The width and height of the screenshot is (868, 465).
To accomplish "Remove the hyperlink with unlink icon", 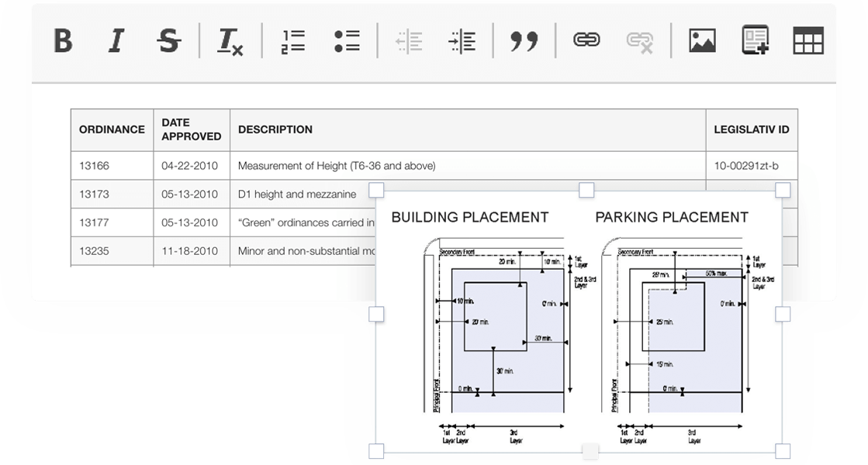I will coord(639,42).
